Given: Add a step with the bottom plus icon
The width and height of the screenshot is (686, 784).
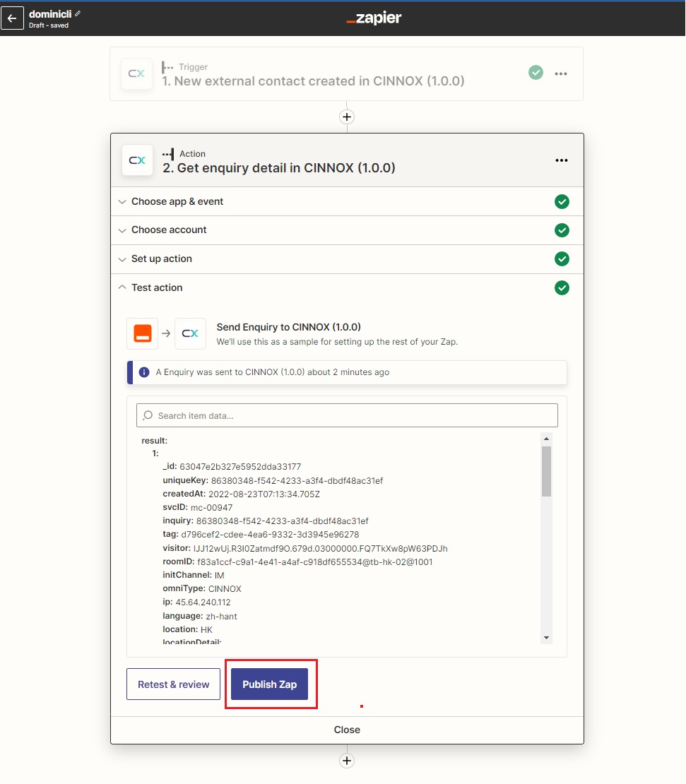Looking at the screenshot, I should pos(347,761).
